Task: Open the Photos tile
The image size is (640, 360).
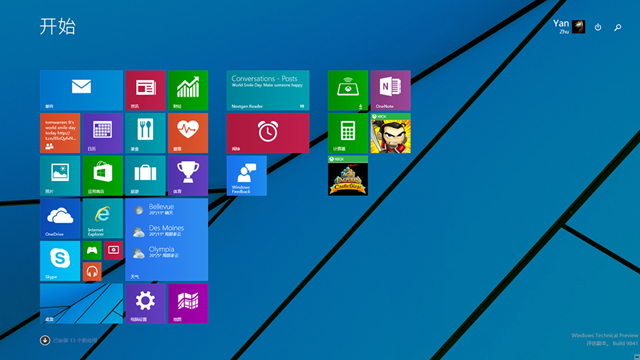Action: 60,176
